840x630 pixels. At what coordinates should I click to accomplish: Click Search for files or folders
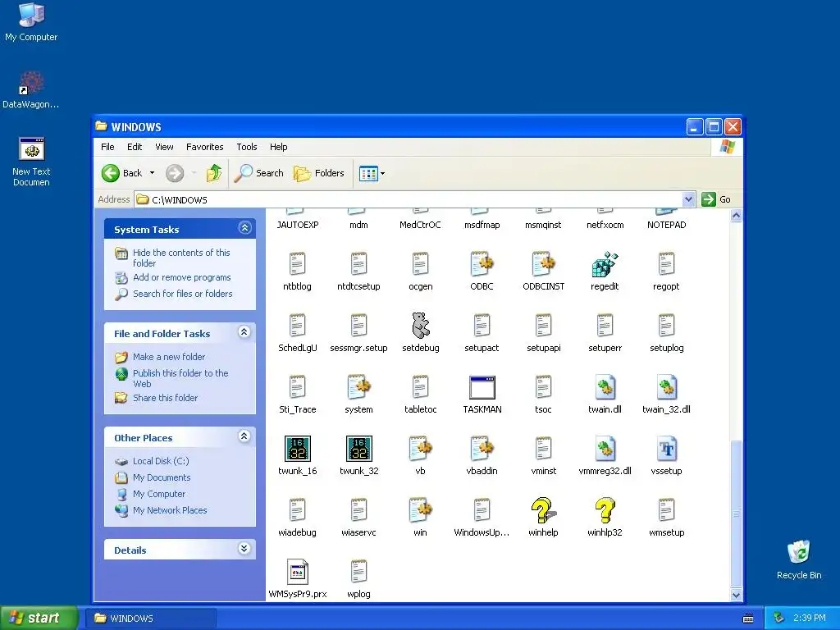pos(183,294)
